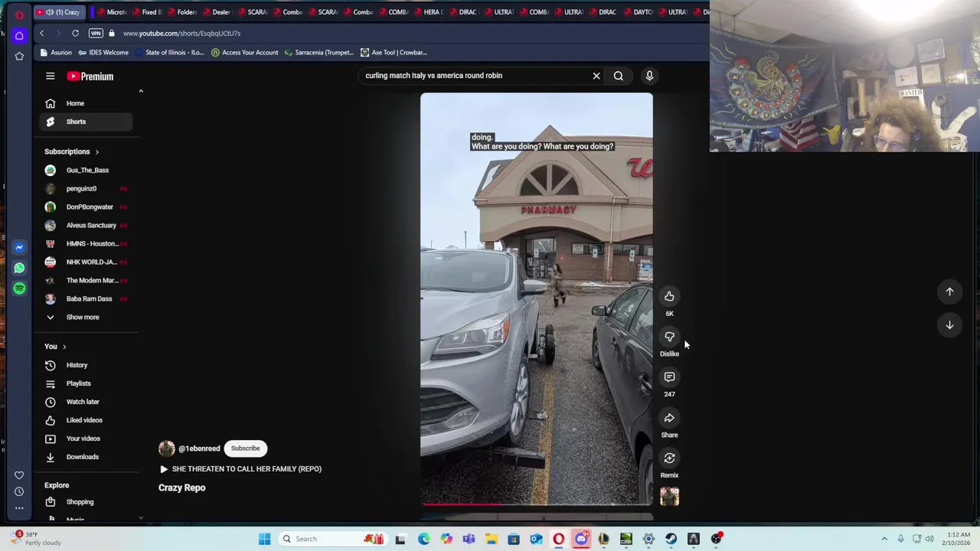Open the @1ebenreed channel name
Screen dimensions: 980x551
(199, 448)
